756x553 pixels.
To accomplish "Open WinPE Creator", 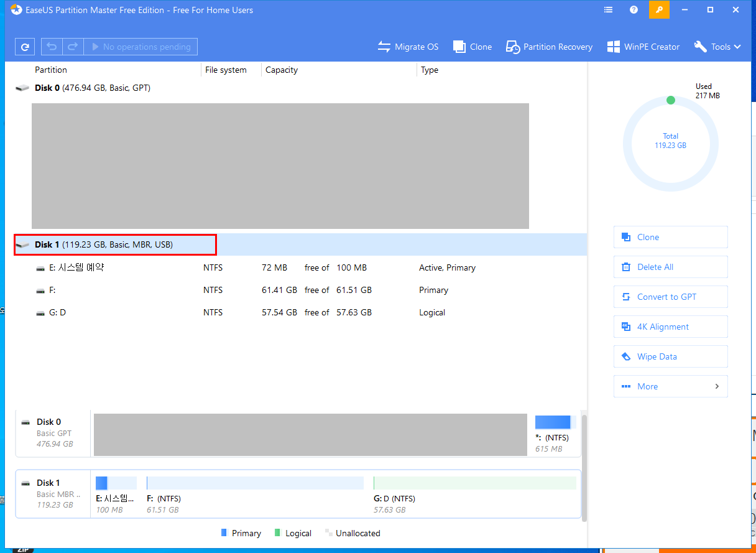I will coord(643,47).
